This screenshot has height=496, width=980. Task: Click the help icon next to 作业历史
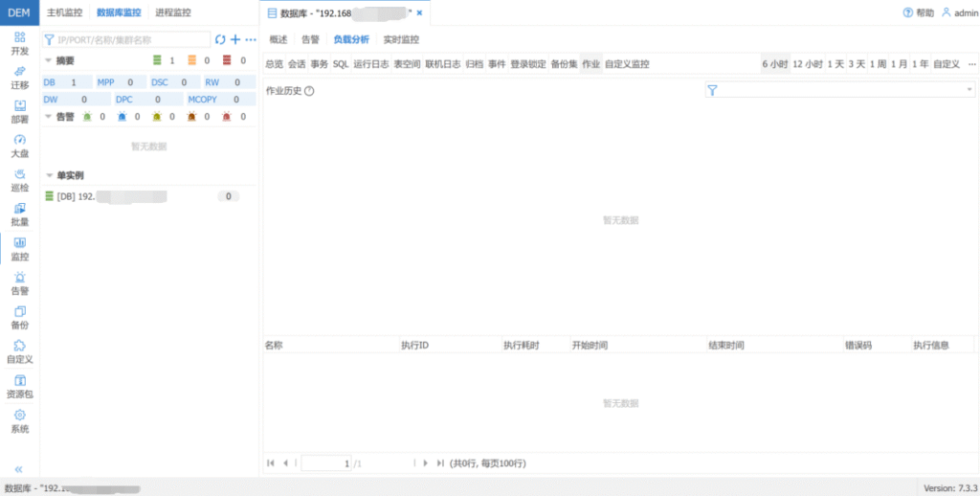pos(309,91)
